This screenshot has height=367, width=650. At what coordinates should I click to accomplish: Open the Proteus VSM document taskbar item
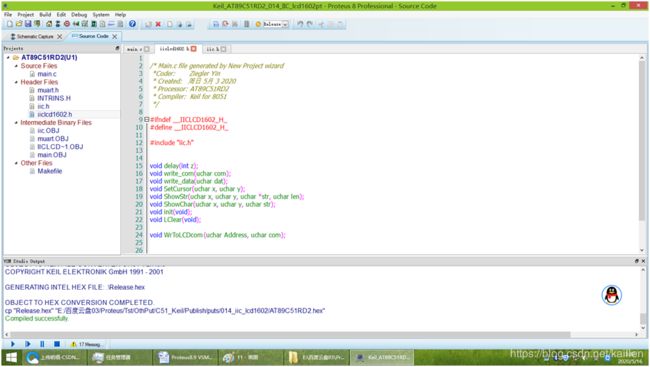[x=185, y=357]
